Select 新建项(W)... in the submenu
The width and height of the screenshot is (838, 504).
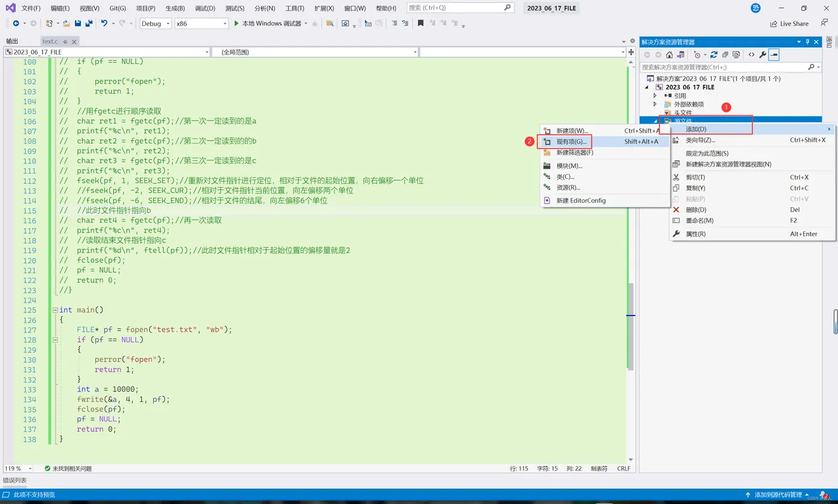(x=604, y=130)
